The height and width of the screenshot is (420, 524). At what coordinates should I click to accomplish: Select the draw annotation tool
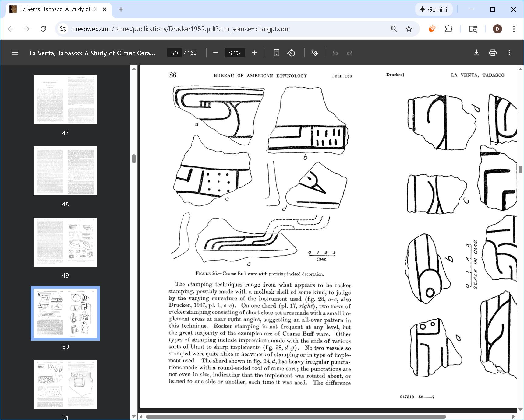[x=314, y=53]
